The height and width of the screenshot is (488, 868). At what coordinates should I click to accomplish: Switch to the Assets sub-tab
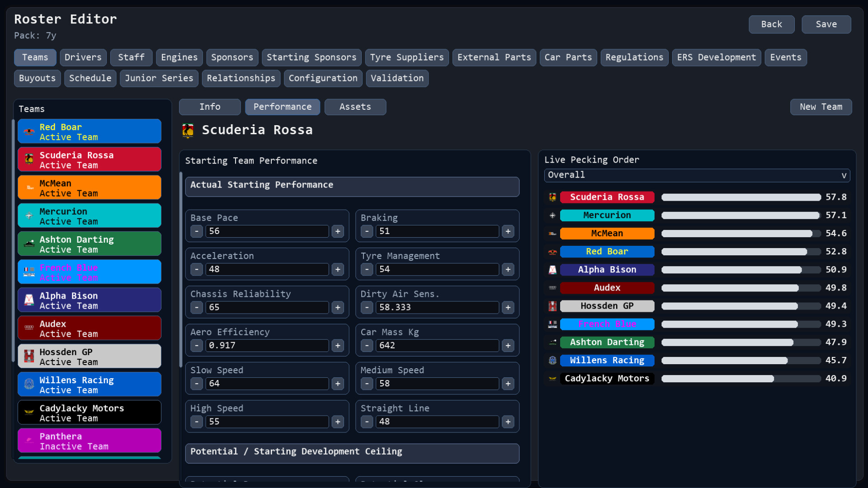click(x=355, y=107)
